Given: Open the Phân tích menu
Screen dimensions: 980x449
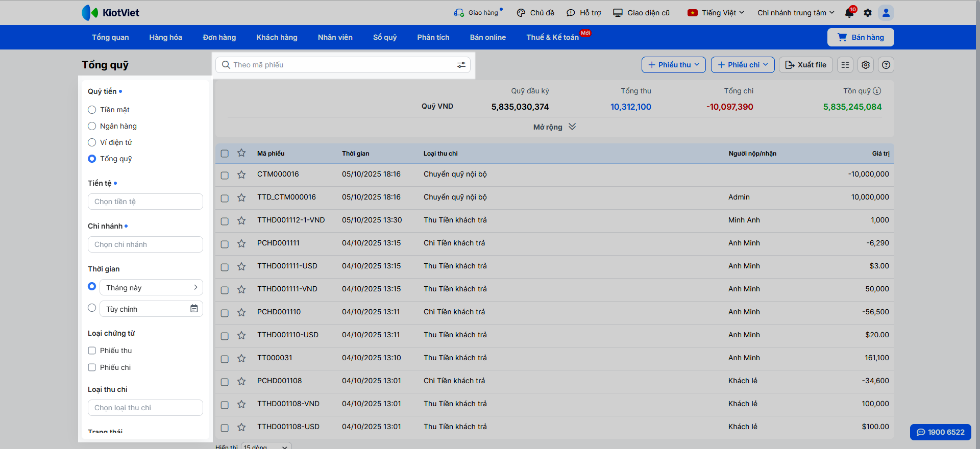Looking at the screenshot, I should coord(433,37).
